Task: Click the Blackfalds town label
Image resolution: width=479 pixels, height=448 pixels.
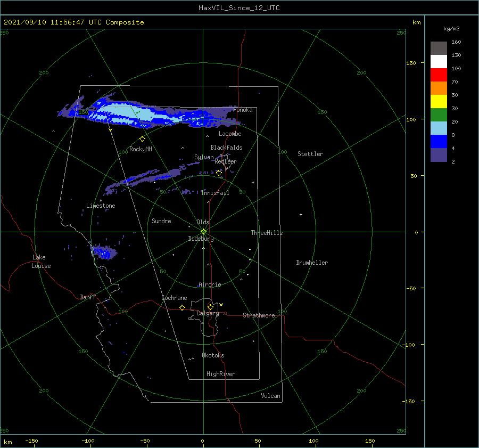Action: (x=226, y=148)
